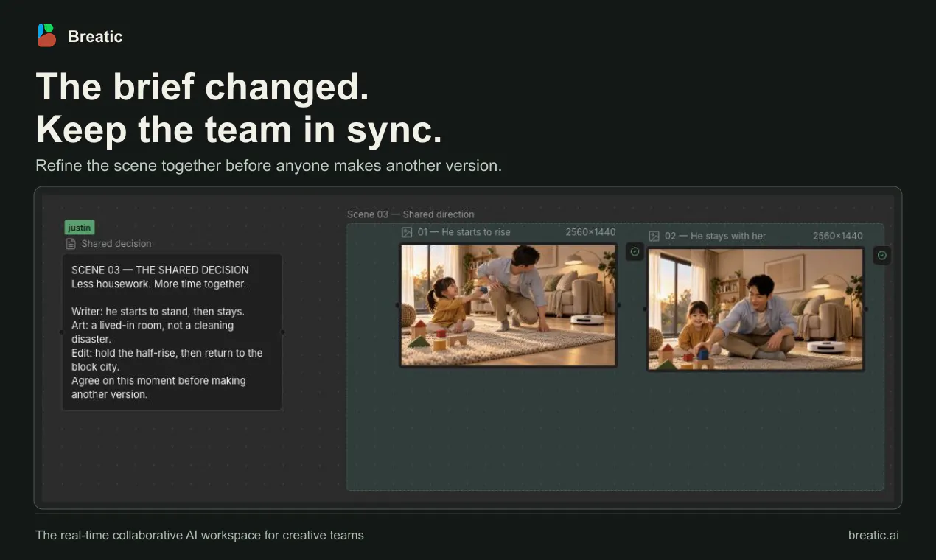
Task: Select the SCENE 03 — THE SHARED DECISION note card
Action: [172, 332]
